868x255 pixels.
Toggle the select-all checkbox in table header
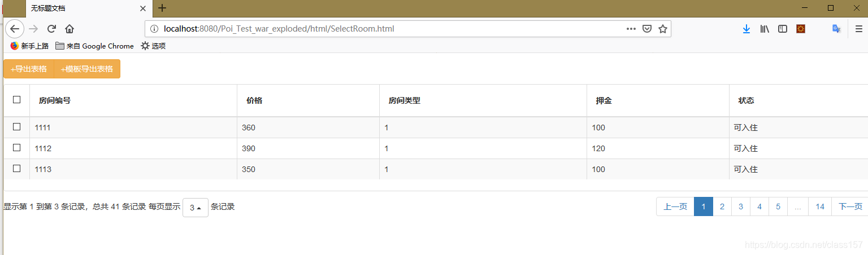(x=16, y=100)
